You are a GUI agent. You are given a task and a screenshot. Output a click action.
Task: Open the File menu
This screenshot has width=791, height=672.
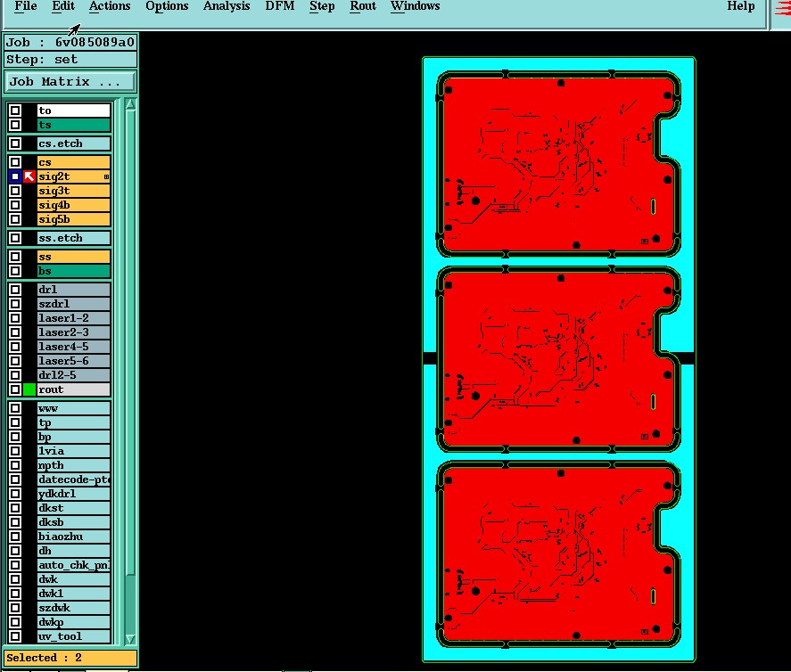coord(25,6)
